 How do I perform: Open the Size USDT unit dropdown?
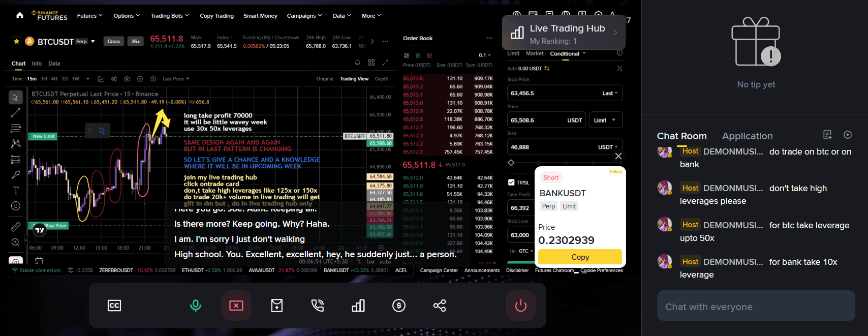608,147
